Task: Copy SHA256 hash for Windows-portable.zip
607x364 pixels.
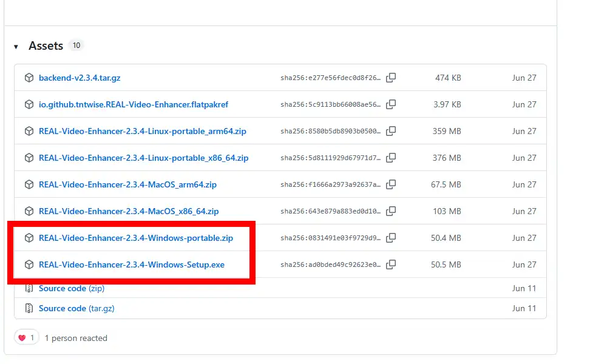Action: coord(391,238)
